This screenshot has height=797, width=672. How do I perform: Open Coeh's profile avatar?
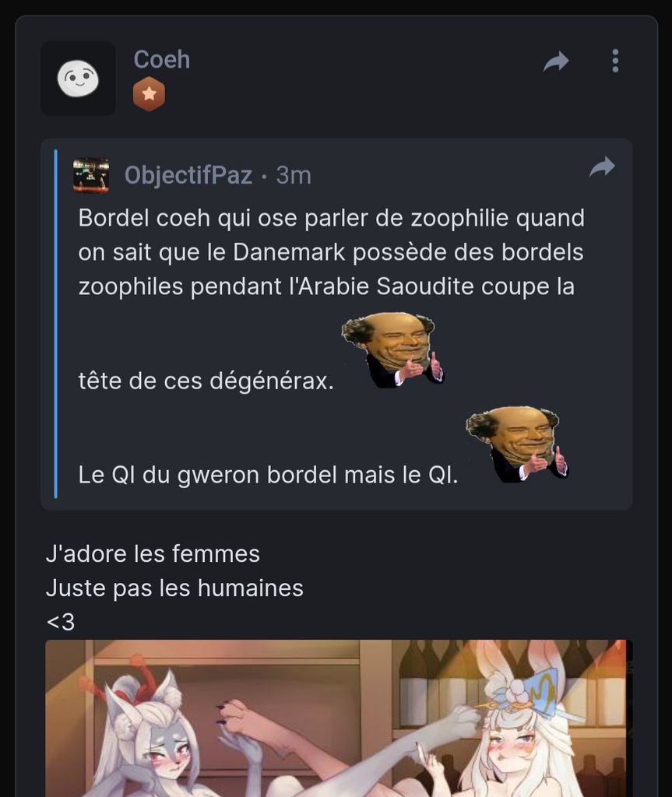(78, 79)
